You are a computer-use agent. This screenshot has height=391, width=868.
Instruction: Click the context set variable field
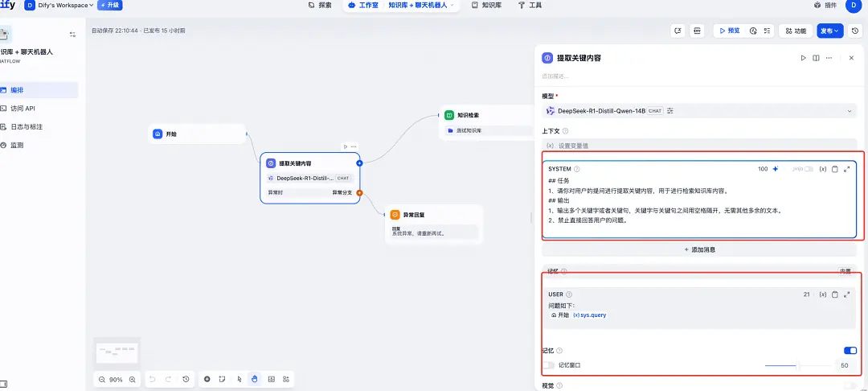click(x=700, y=145)
